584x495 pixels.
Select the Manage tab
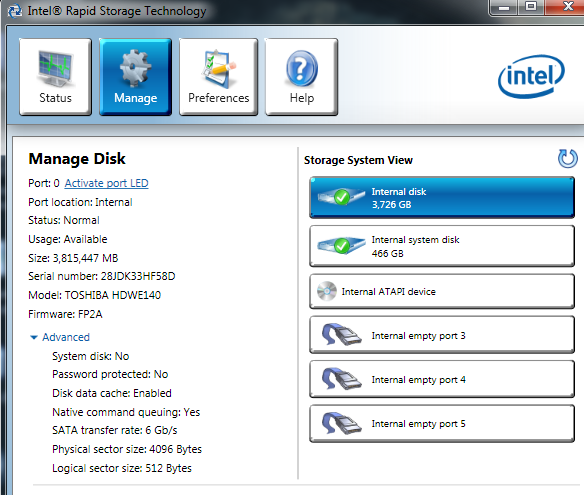point(135,77)
